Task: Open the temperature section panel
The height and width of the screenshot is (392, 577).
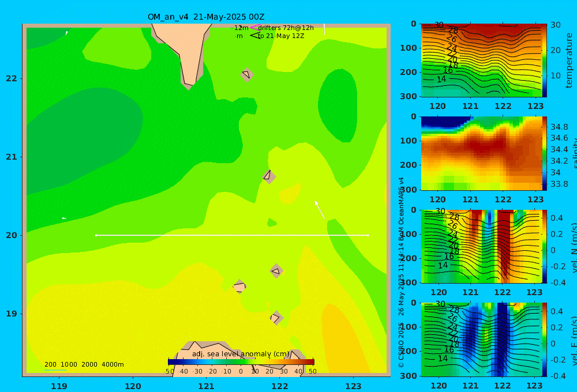Action: tap(482, 61)
